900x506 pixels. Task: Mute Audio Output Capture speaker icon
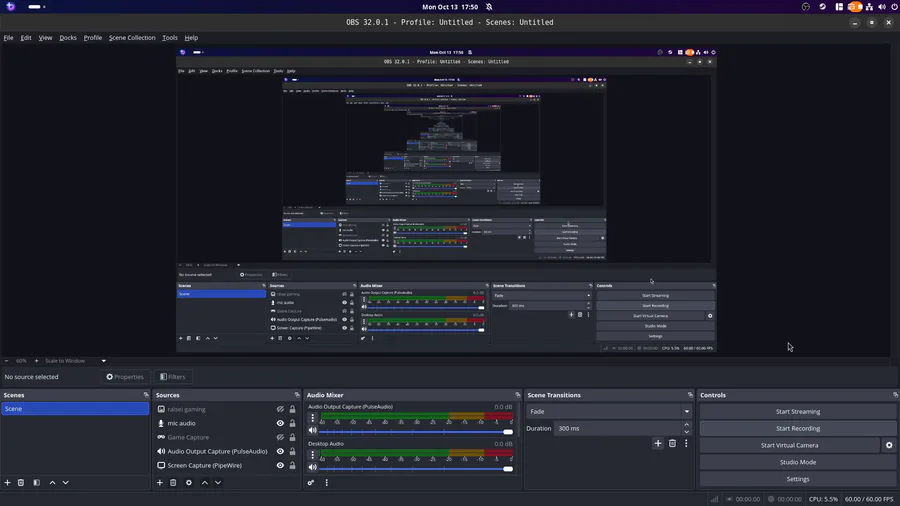pos(313,431)
